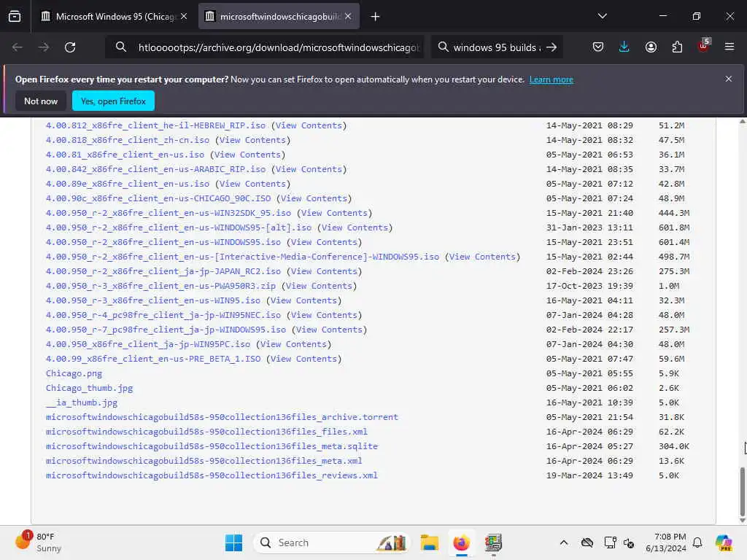Open Chicago_thumb.jpg file
Screen dimensions: 747x560
[89, 388]
